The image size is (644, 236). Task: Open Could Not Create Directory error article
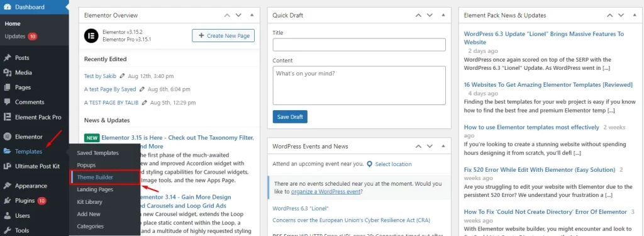click(x=545, y=212)
